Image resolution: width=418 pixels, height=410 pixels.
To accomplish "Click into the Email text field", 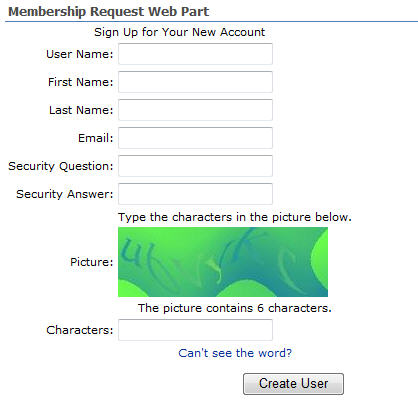I will pyautogui.click(x=195, y=138).
